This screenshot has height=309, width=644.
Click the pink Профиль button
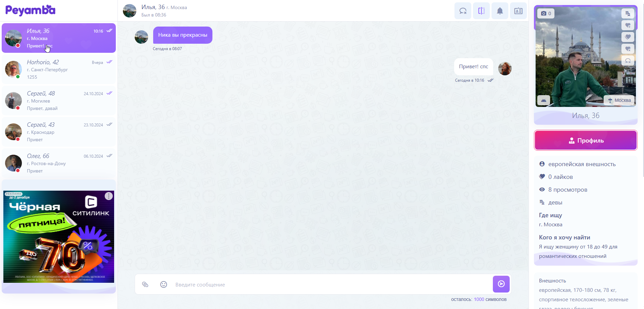coord(586,140)
